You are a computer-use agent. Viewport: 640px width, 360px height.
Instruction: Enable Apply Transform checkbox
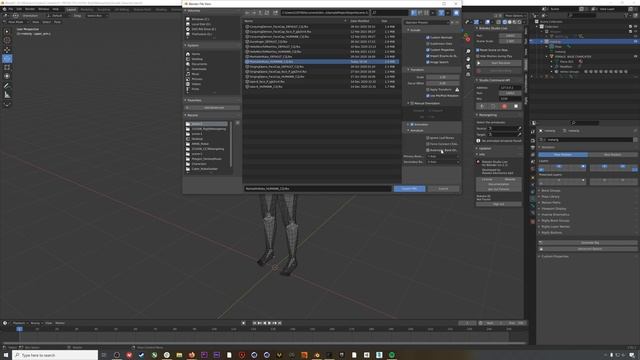click(x=428, y=89)
